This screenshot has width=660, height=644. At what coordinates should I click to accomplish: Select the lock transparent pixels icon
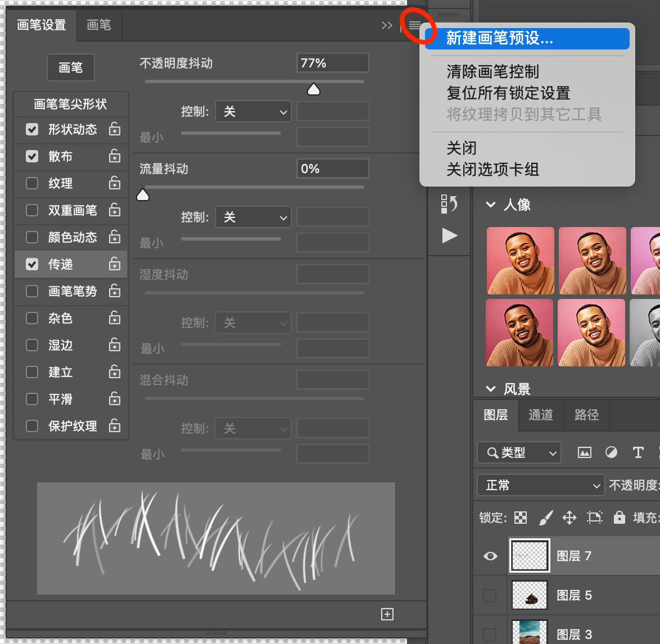521,518
